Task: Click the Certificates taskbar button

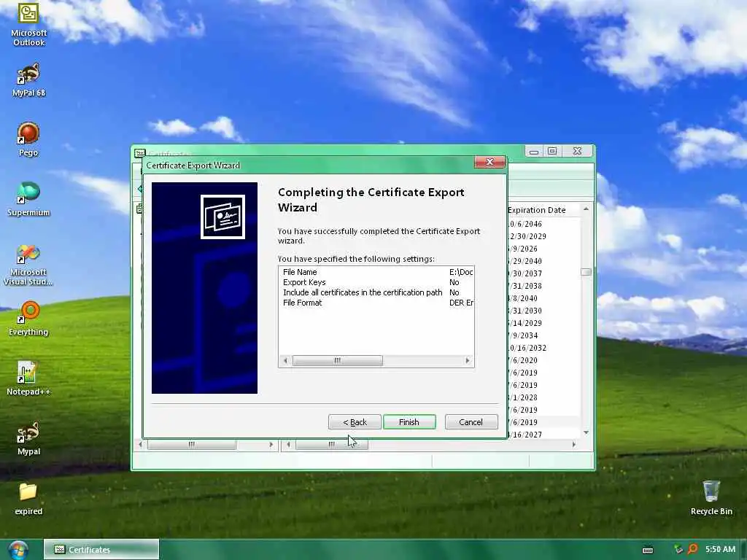Action: point(101,550)
